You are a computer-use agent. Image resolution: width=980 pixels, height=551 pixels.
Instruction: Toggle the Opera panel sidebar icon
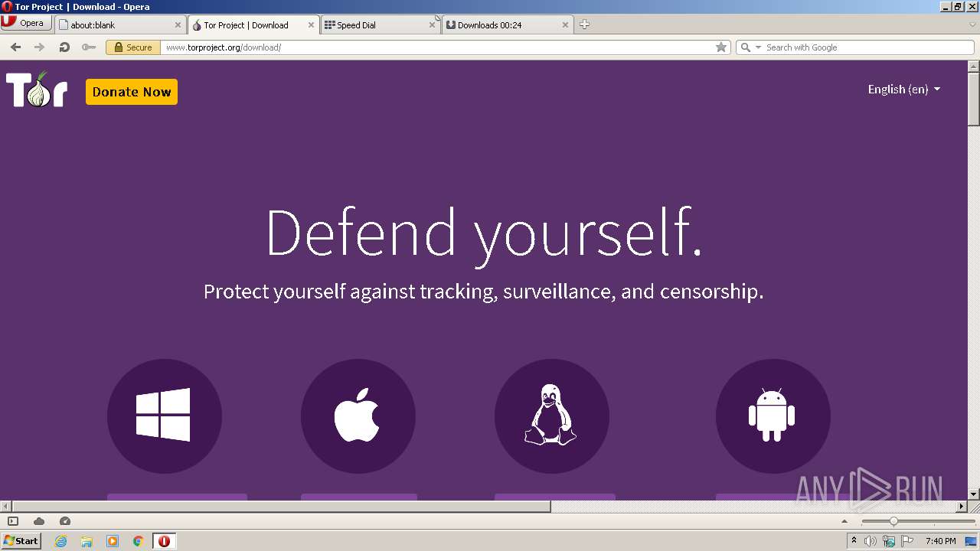[13, 521]
